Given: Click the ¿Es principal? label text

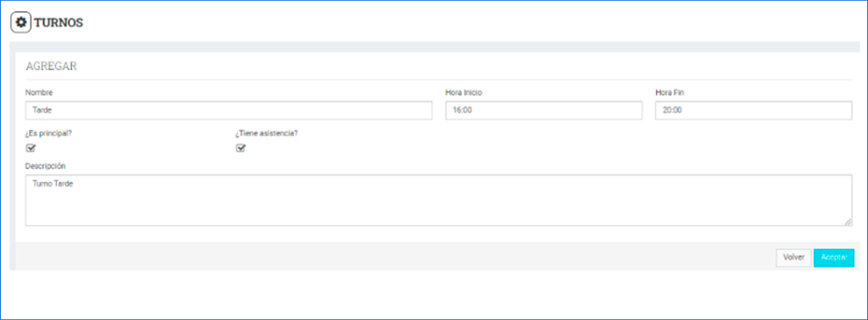Looking at the screenshot, I should point(48,133).
